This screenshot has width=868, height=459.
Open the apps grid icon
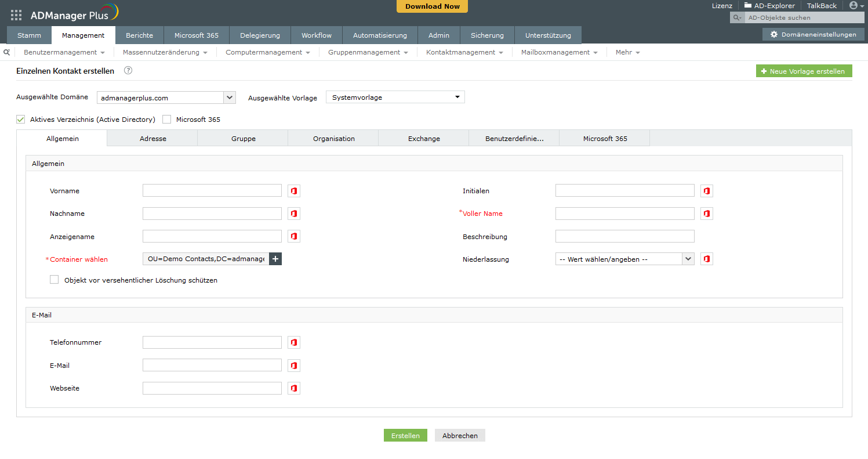[x=16, y=15]
